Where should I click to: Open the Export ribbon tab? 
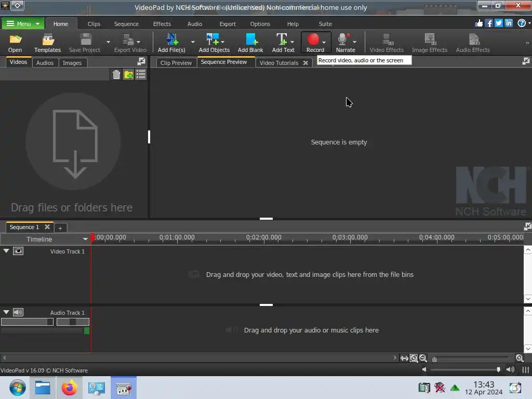tap(228, 24)
